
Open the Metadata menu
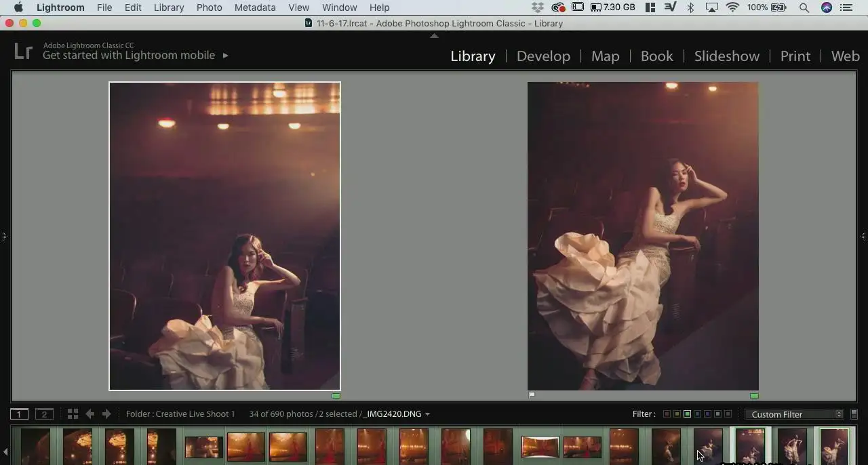click(255, 7)
